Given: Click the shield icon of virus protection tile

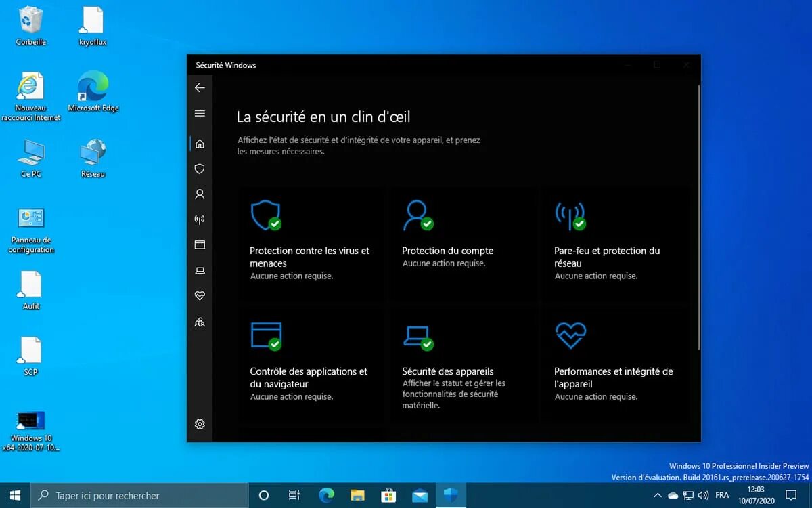Looking at the screenshot, I should (x=265, y=215).
